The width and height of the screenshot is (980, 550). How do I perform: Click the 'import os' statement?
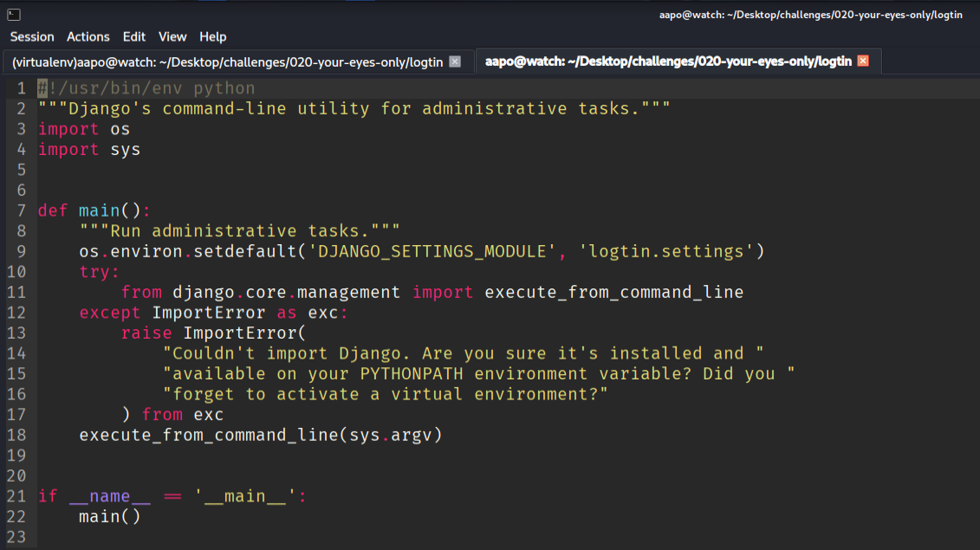coord(84,129)
